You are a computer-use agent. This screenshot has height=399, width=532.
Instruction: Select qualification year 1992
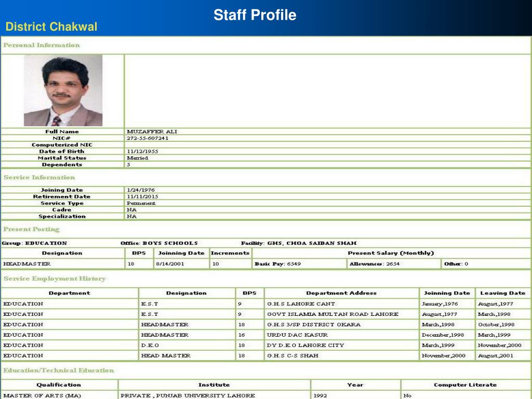(x=355, y=395)
